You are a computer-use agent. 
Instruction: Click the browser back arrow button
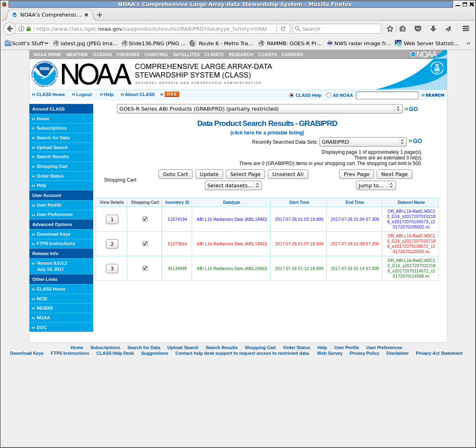(10, 29)
